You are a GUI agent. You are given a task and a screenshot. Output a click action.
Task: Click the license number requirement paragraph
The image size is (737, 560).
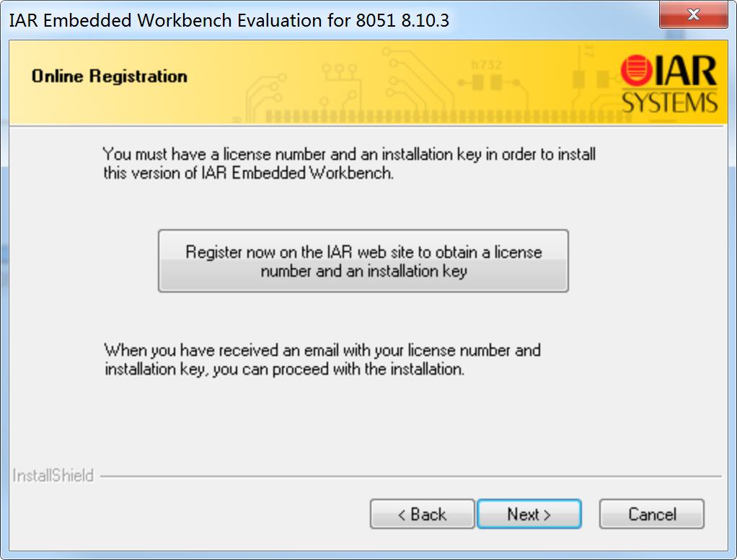pyautogui.click(x=349, y=164)
